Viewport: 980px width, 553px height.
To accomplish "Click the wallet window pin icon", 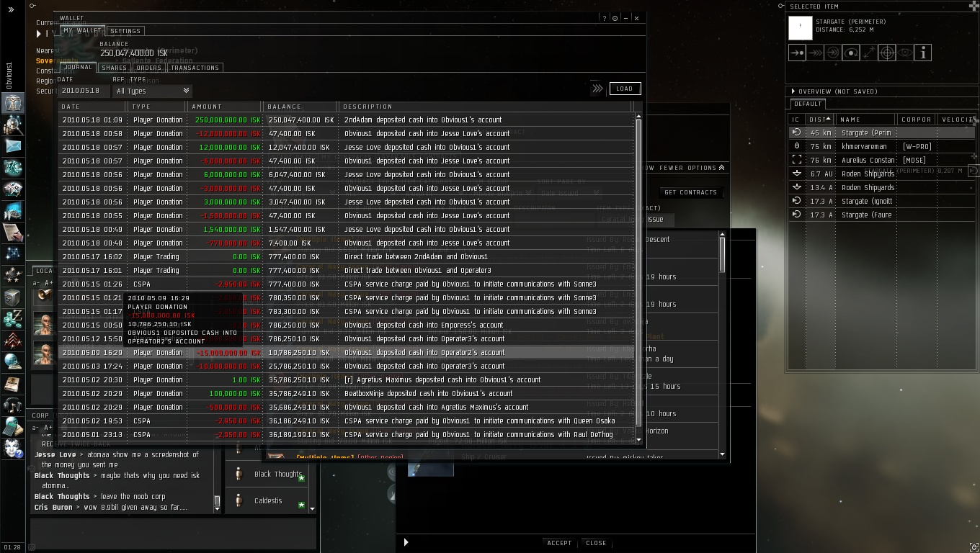I will pos(615,18).
